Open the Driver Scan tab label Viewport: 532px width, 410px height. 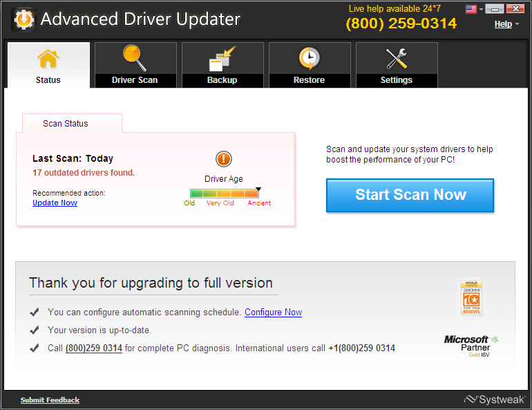135,80
